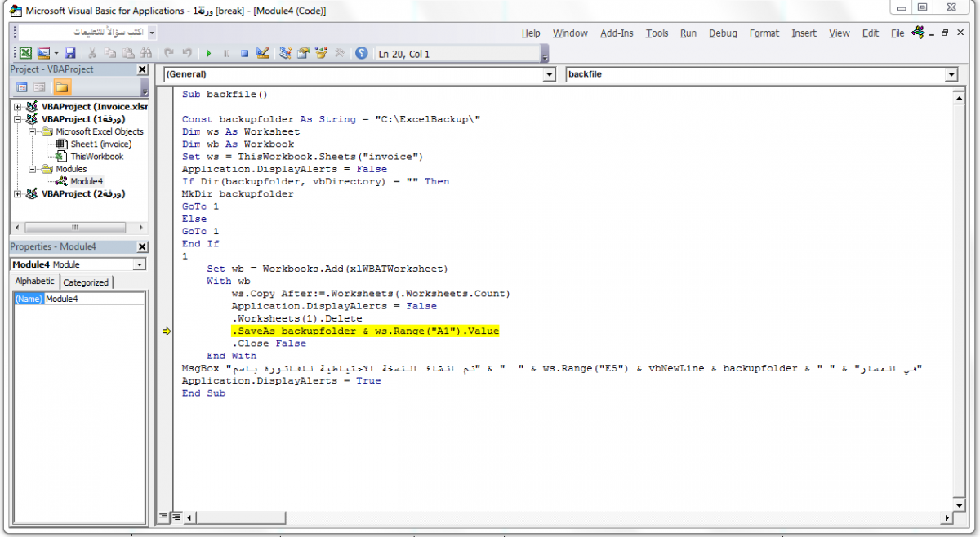Click the "Sub backfile()" code line

225,95
